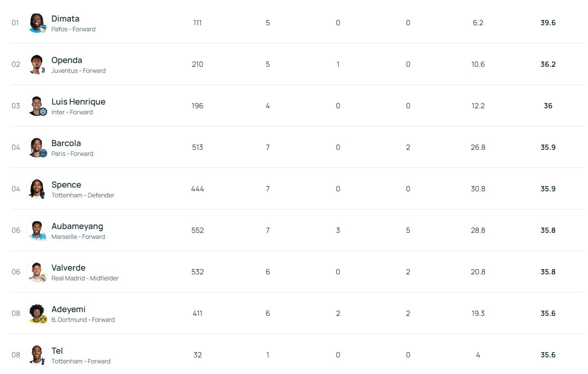The width and height of the screenshot is (588, 374).
Task: Click Aubameyang's Marseille avatar
Action: (37, 230)
